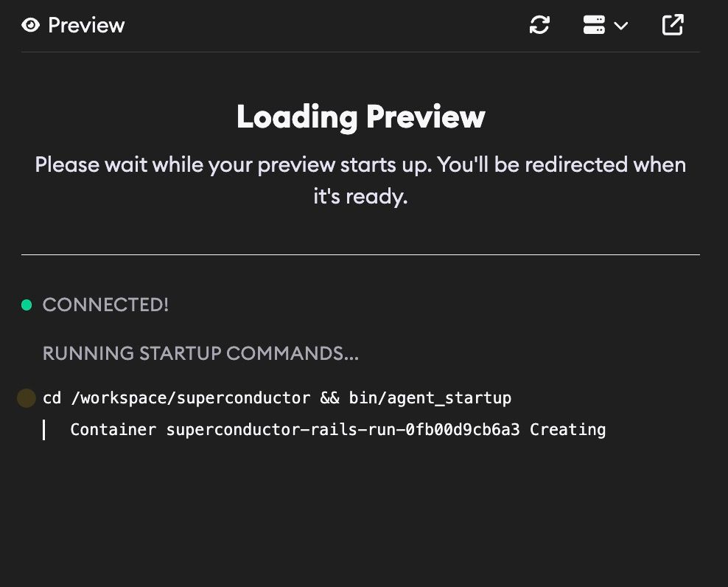Click the CONNECTED! status text
Screen dimensions: 728x587
coord(105,304)
